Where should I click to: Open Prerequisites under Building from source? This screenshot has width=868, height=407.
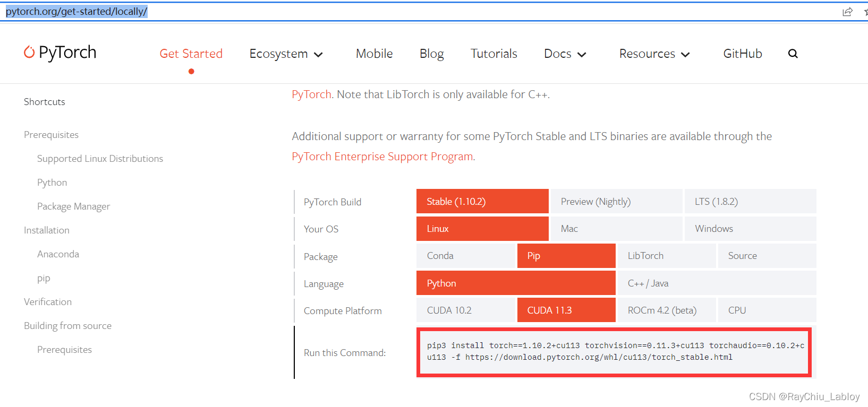click(64, 350)
